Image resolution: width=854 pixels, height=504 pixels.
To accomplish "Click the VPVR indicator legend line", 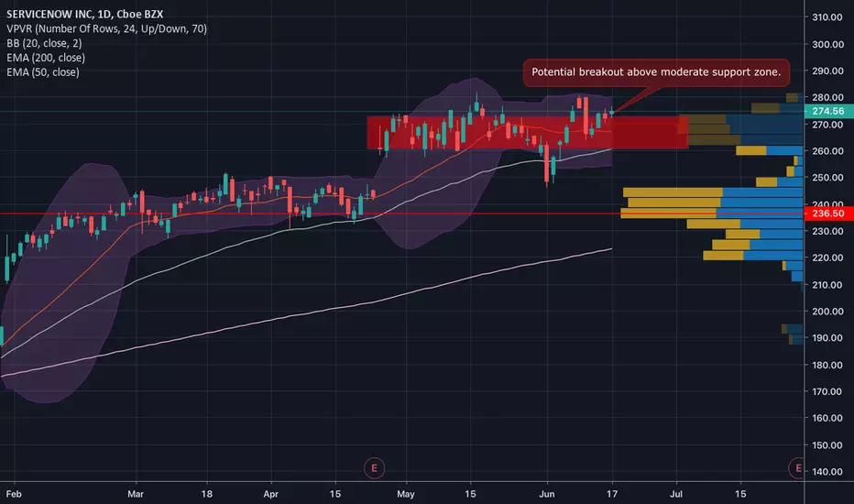I will tap(106, 29).
